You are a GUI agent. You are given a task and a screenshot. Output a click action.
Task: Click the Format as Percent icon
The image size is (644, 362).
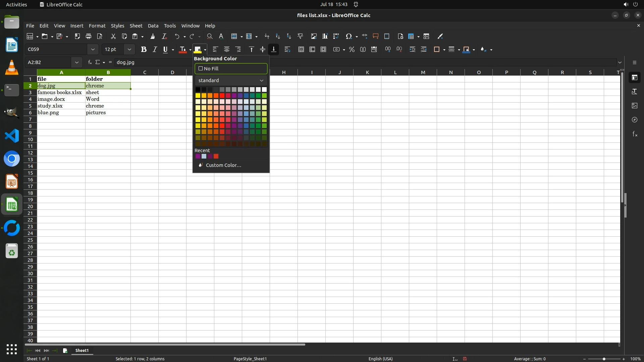(x=352, y=50)
